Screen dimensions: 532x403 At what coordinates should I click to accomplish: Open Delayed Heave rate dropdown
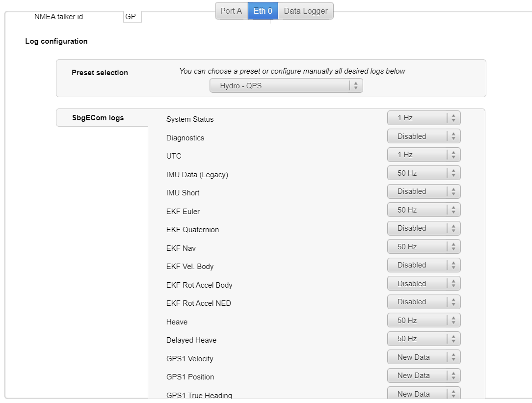424,339
